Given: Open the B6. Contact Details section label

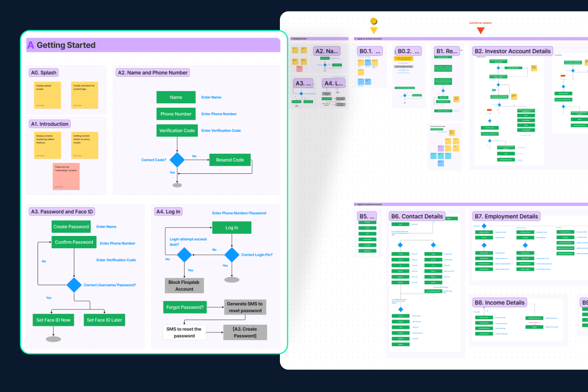Looking at the screenshot, I should 417,217.
